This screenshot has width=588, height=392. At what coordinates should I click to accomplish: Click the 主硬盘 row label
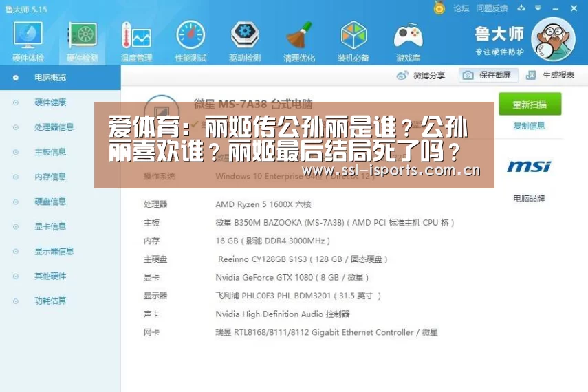pyautogui.click(x=155, y=259)
